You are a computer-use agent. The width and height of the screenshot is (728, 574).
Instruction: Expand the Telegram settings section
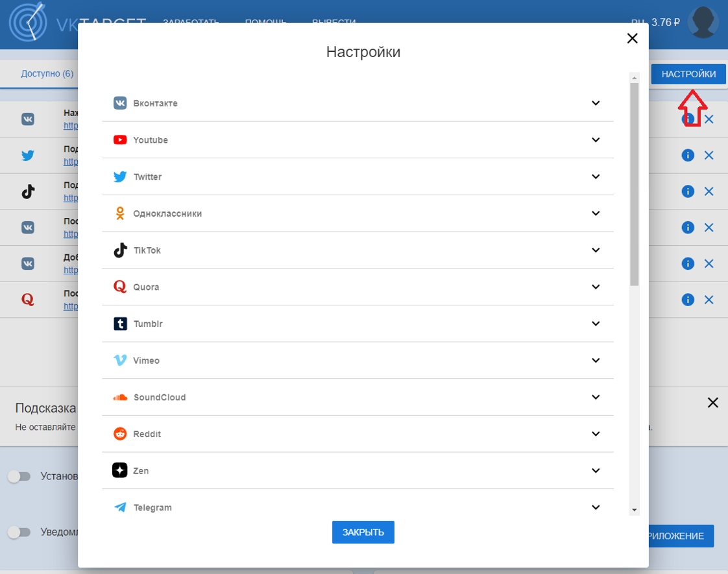coord(596,507)
